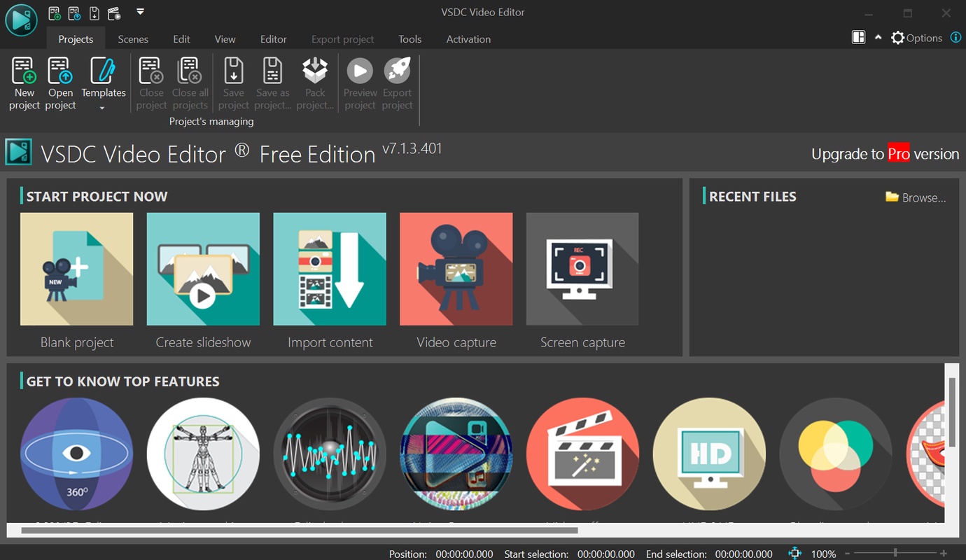Toggle the window layout panel icon
966x560 pixels.
coord(858,38)
